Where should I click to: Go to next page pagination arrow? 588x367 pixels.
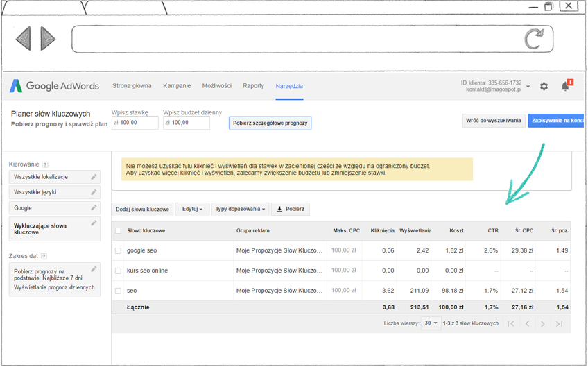(x=543, y=323)
